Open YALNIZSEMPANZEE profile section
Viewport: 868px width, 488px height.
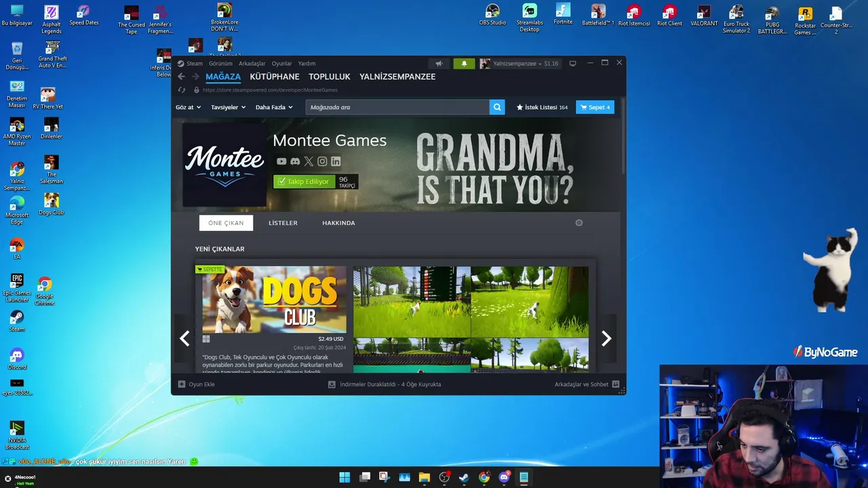(x=397, y=77)
